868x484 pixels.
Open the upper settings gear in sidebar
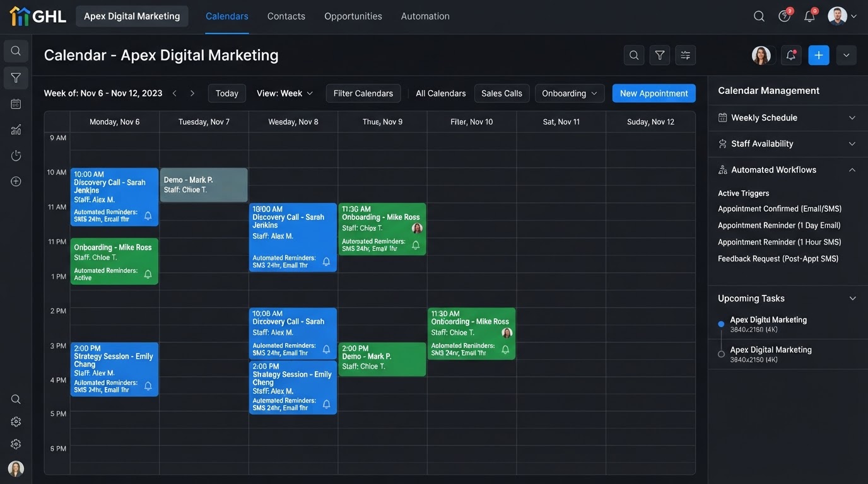point(16,422)
